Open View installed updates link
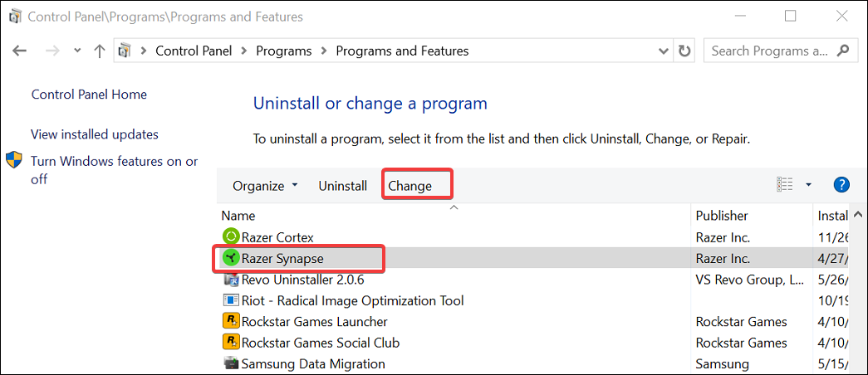868x375 pixels. click(95, 134)
